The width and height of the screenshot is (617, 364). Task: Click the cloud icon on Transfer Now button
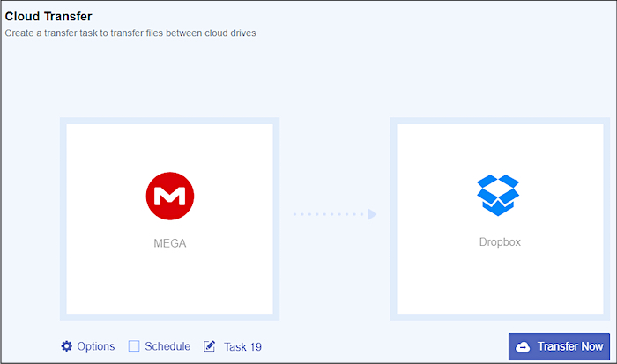[524, 346]
